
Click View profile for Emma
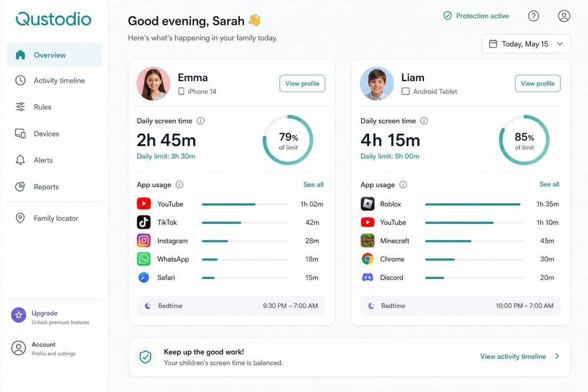[302, 83]
